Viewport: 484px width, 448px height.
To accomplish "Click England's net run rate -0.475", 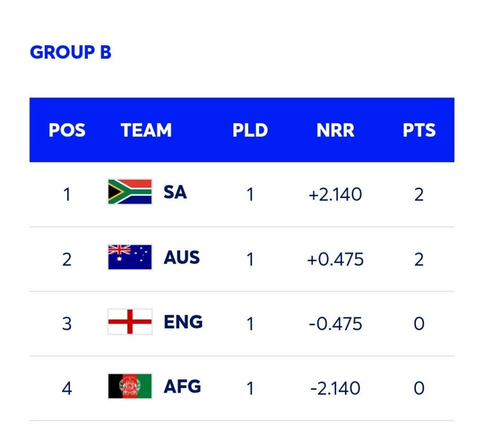I will click(x=335, y=324).
